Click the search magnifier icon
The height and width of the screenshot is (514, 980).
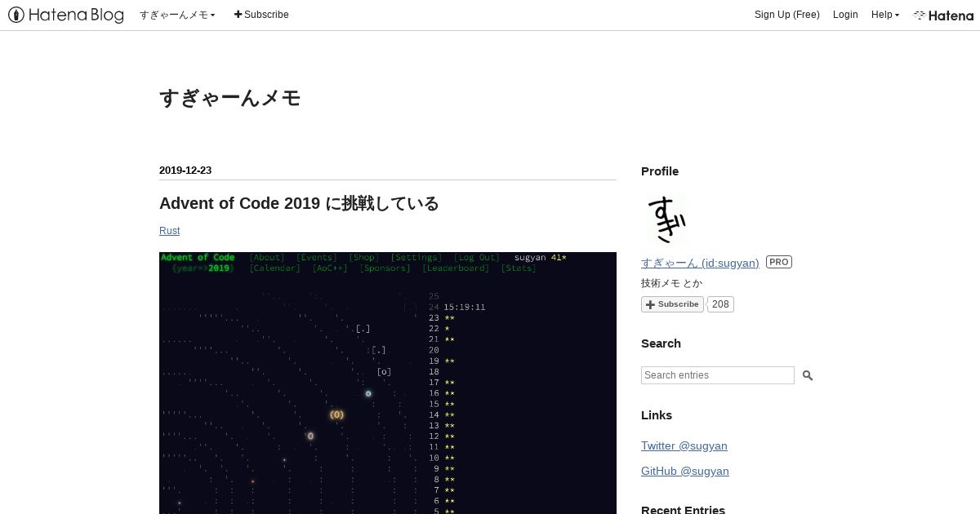point(808,375)
